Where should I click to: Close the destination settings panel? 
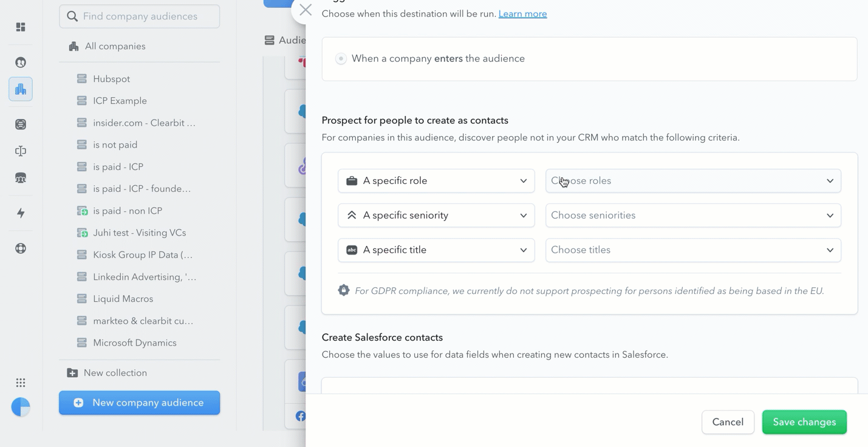(x=306, y=10)
